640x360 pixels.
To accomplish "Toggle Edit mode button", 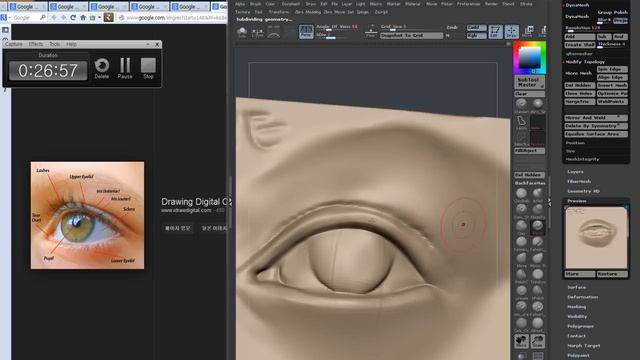I will [x=495, y=31].
